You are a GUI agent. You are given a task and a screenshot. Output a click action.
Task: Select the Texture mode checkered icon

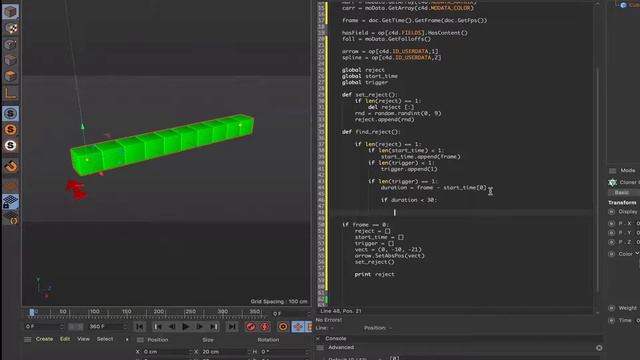(11, 28)
